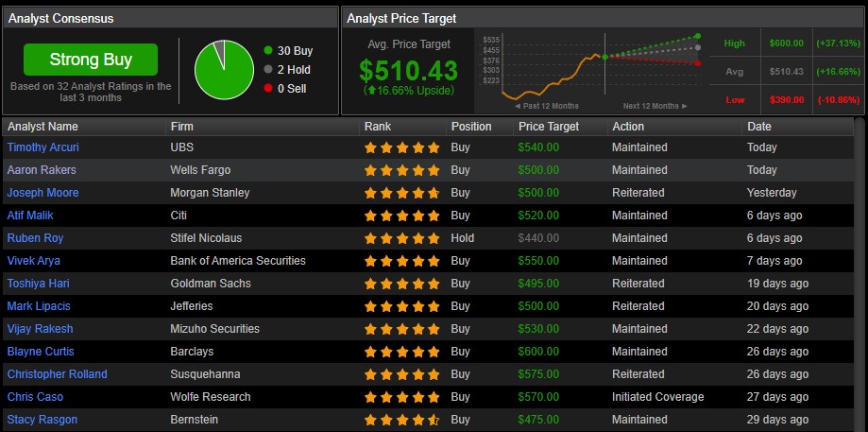Screen dimensions: 868x432
Task: Open analyst Ruben Roy's profile
Action: [35, 238]
